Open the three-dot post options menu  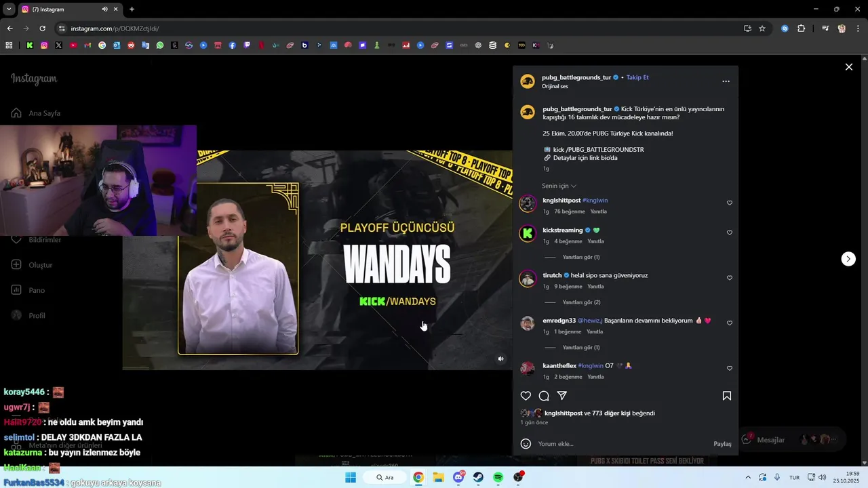726,81
